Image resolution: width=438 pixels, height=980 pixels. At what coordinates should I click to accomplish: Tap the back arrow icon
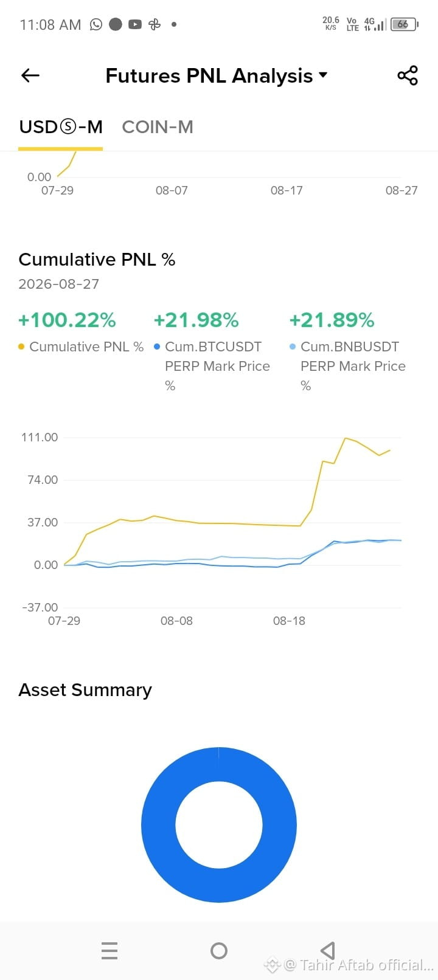[x=30, y=75]
